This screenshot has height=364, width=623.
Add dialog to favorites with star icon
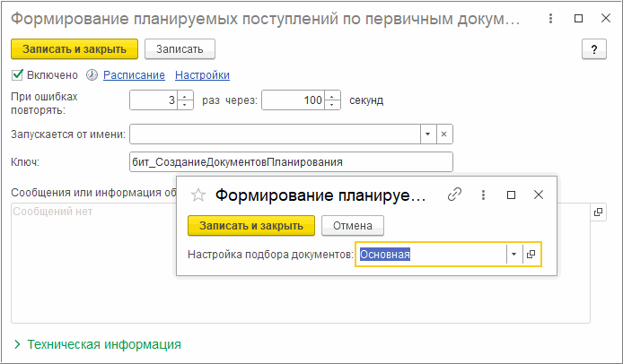(x=199, y=195)
